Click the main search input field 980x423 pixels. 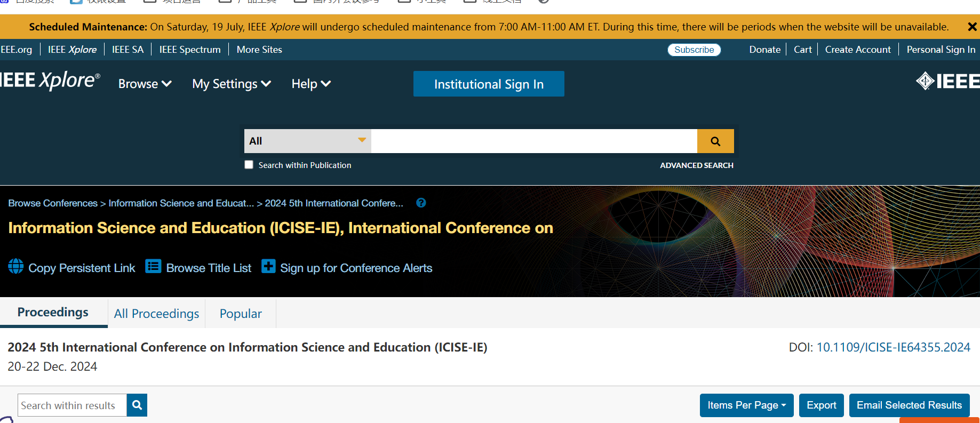534,141
